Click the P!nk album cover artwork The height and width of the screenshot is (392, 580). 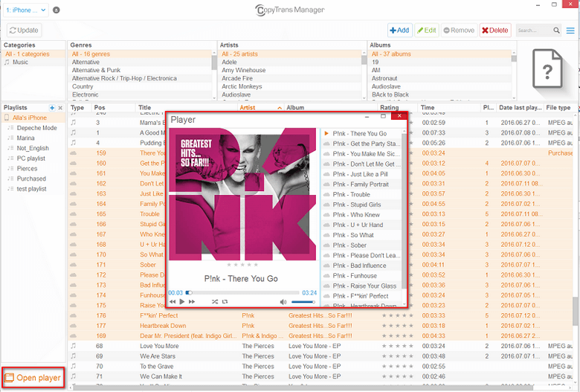coord(242,194)
